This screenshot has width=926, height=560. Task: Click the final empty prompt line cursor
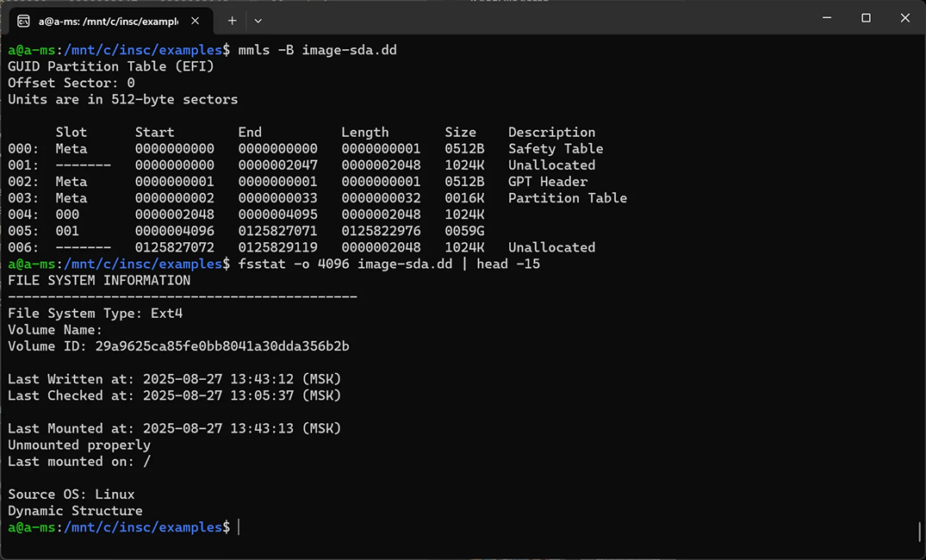pyautogui.click(x=239, y=527)
